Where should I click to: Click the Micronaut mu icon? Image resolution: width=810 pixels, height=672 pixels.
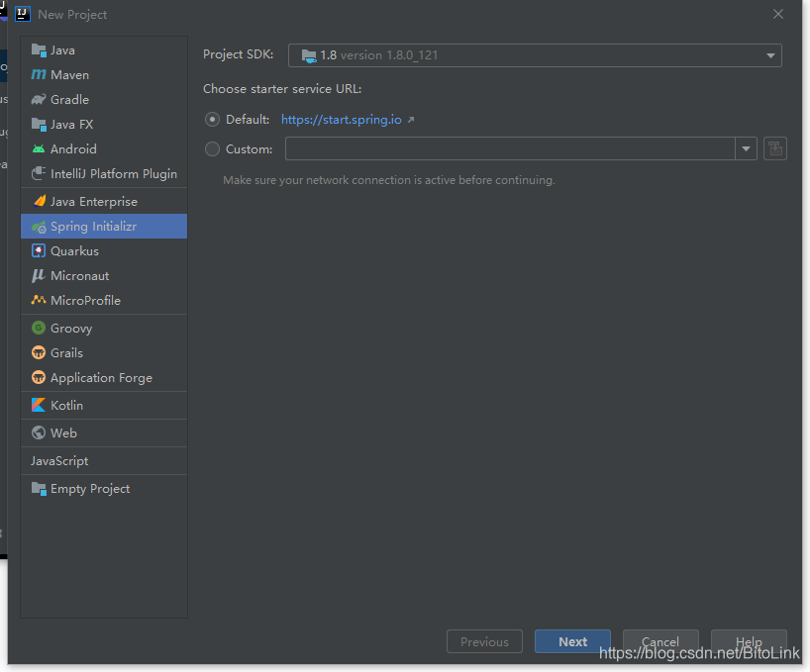point(39,275)
